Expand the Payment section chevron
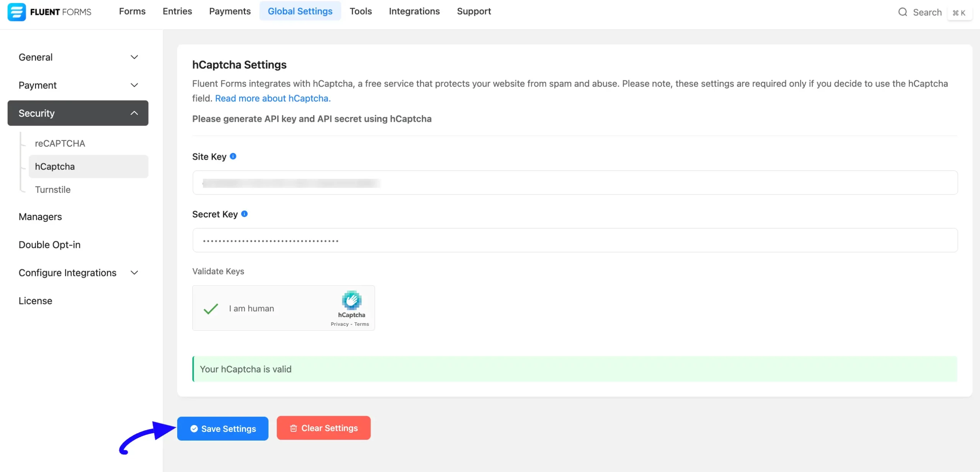Viewport: 980px width, 472px height. coord(134,85)
